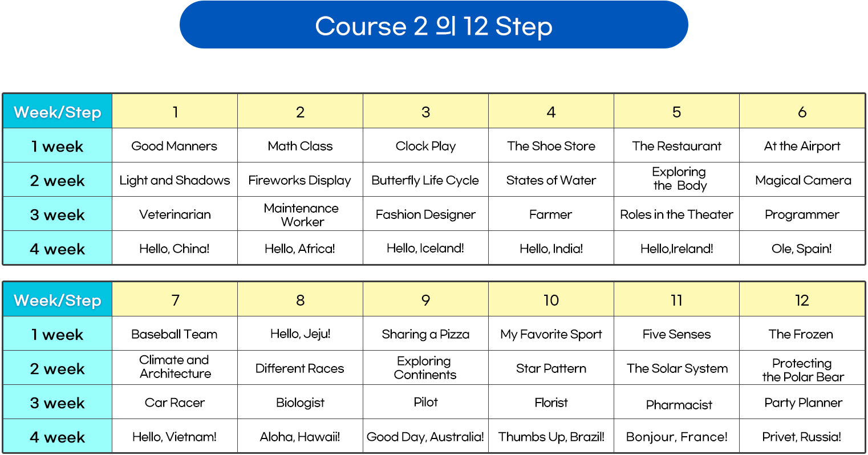Click the Maintenance Worker cell
The height and width of the screenshot is (455, 868).
[x=301, y=214]
